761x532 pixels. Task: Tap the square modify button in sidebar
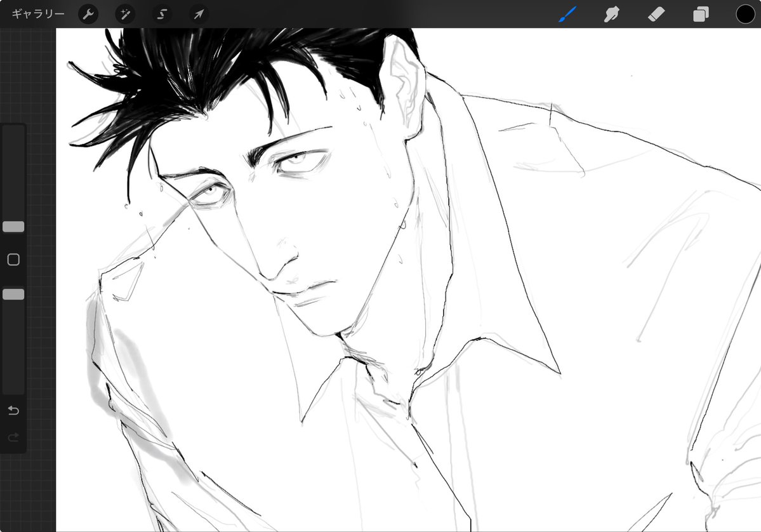tap(13, 260)
